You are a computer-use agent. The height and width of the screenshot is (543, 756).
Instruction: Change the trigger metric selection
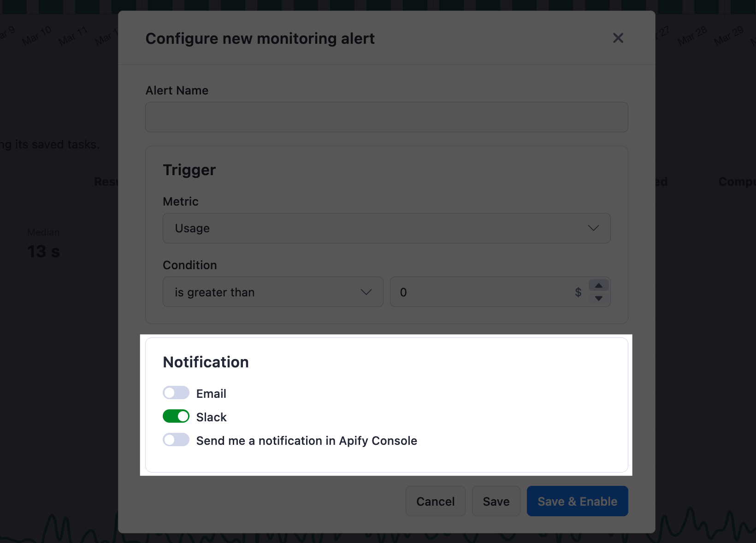tap(386, 228)
